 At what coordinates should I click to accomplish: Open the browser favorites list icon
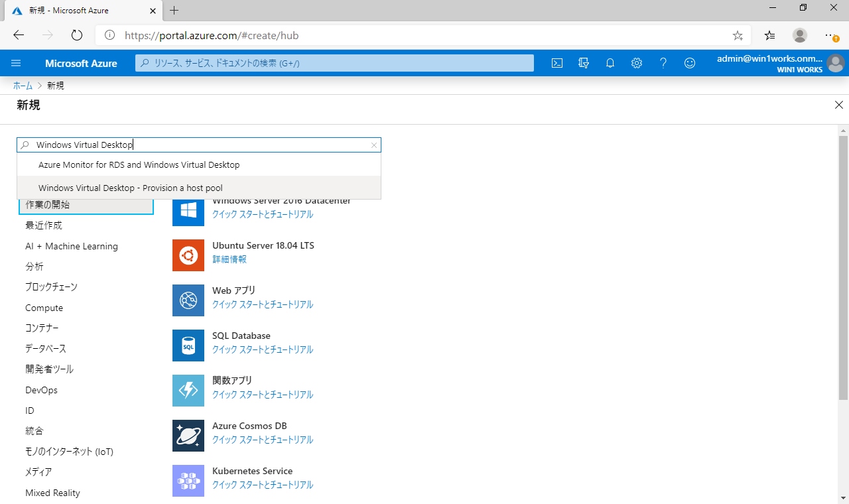click(x=769, y=35)
